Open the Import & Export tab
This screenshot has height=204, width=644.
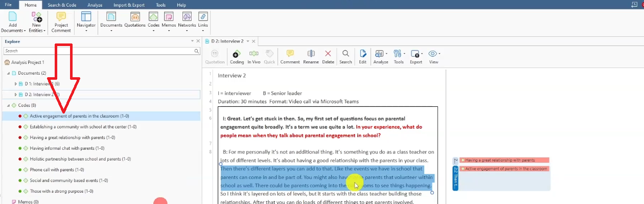pyautogui.click(x=129, y=5)
